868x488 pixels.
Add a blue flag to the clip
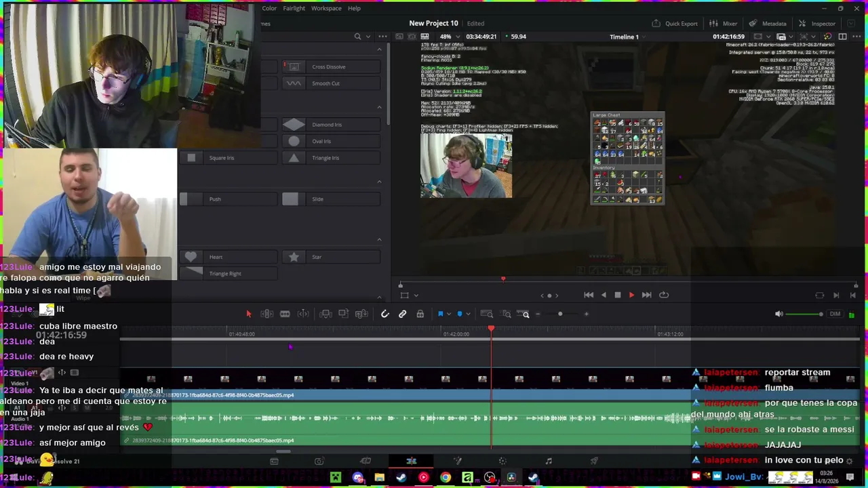[x=440, y=314]
